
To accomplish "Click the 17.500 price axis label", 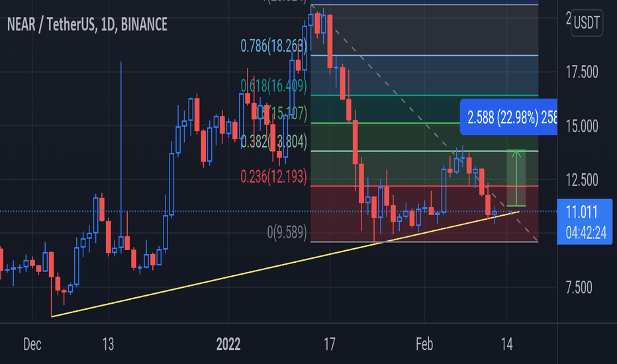I will point(582,72).
